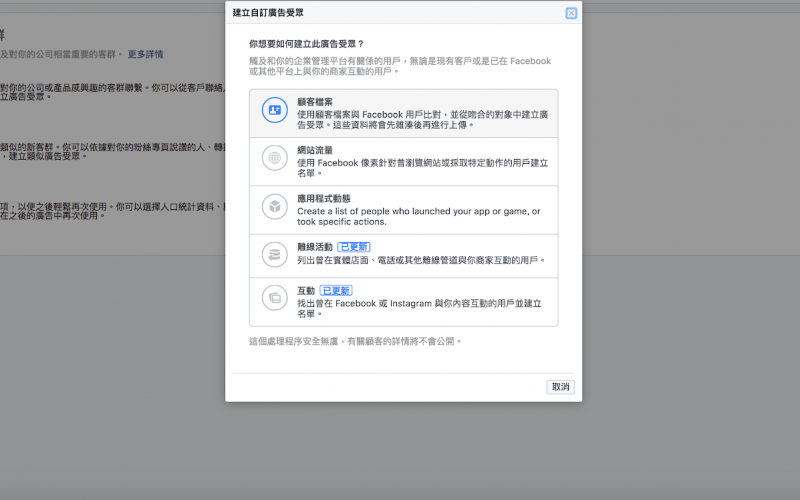This screenshot has height=500, width=800.
Task: Choose the 網站流量 option title
Action: (x=315, y=150)
